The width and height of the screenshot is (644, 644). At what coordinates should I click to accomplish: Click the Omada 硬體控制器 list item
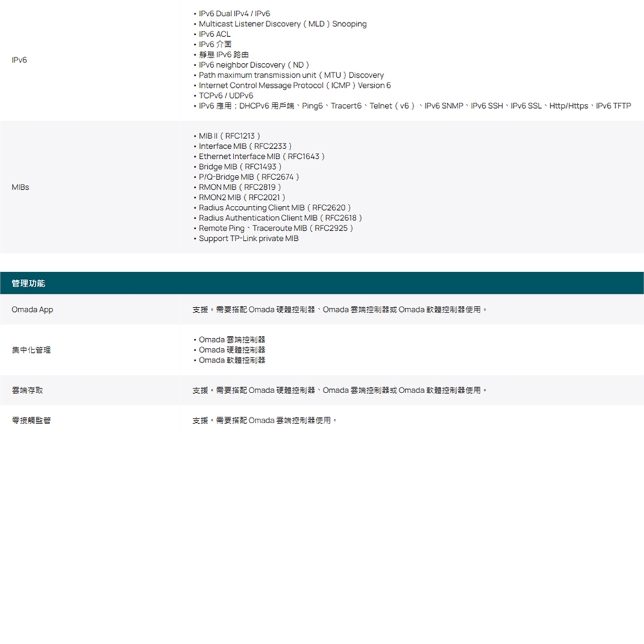tap(231, 350)
